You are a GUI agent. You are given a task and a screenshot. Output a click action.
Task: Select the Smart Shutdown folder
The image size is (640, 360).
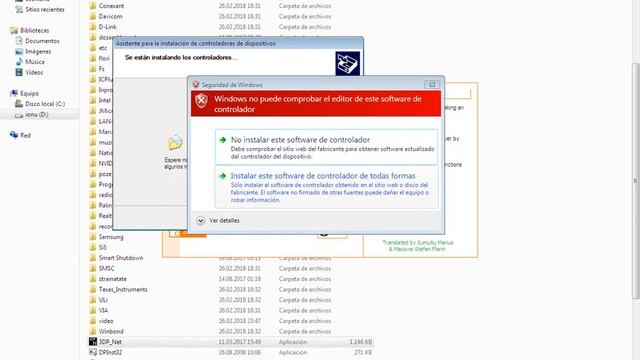pos(121,258)
